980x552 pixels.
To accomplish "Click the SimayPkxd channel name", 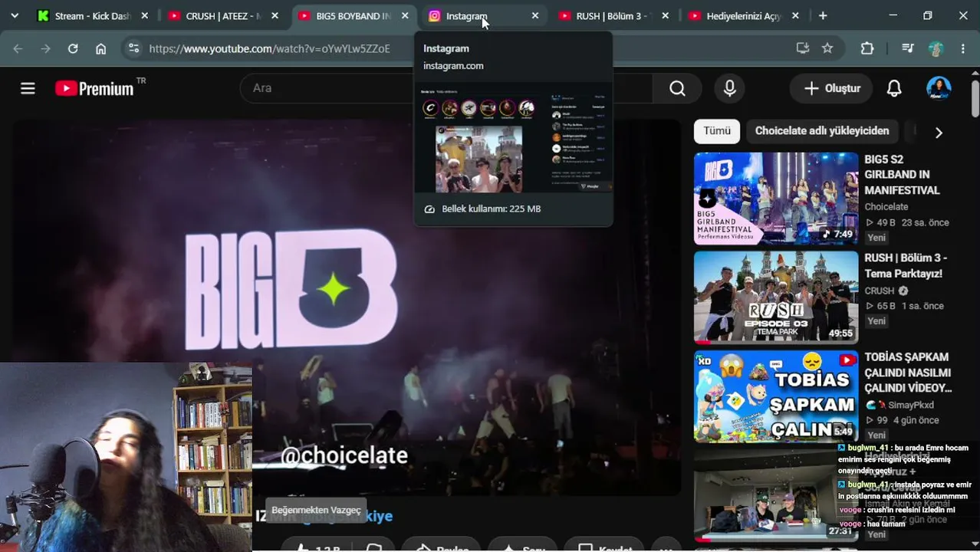I will point(911,405).
